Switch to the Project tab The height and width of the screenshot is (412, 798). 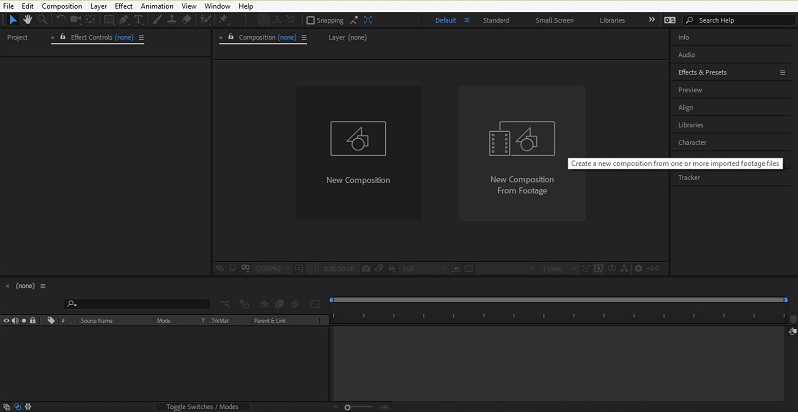[x=17, y=37]
